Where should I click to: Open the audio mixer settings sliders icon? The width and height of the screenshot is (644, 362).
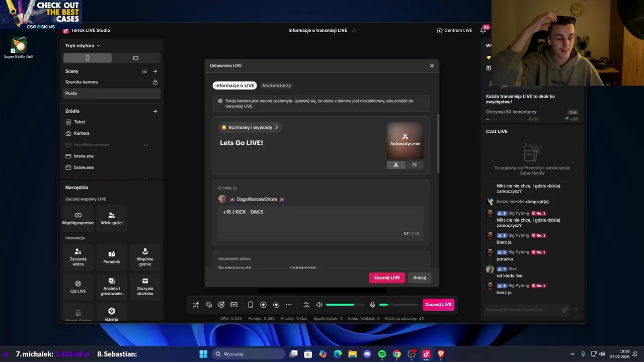tap(306, 305)
